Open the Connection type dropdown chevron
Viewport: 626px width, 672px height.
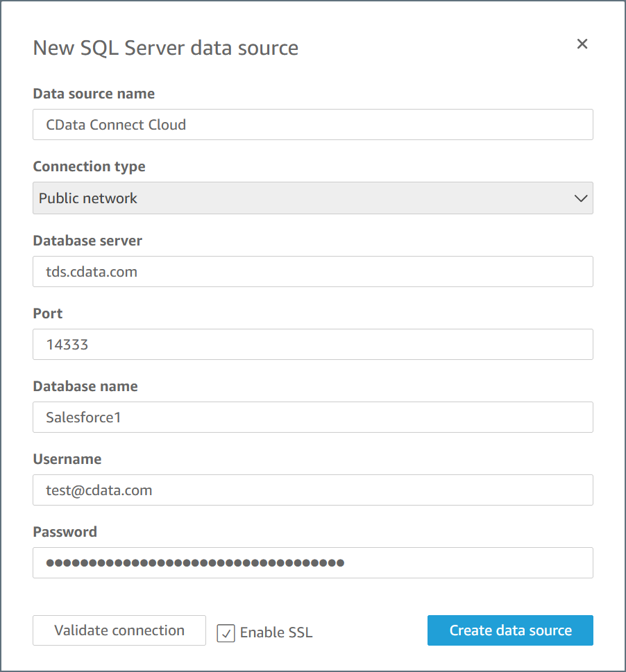click(x=581, y=198)
